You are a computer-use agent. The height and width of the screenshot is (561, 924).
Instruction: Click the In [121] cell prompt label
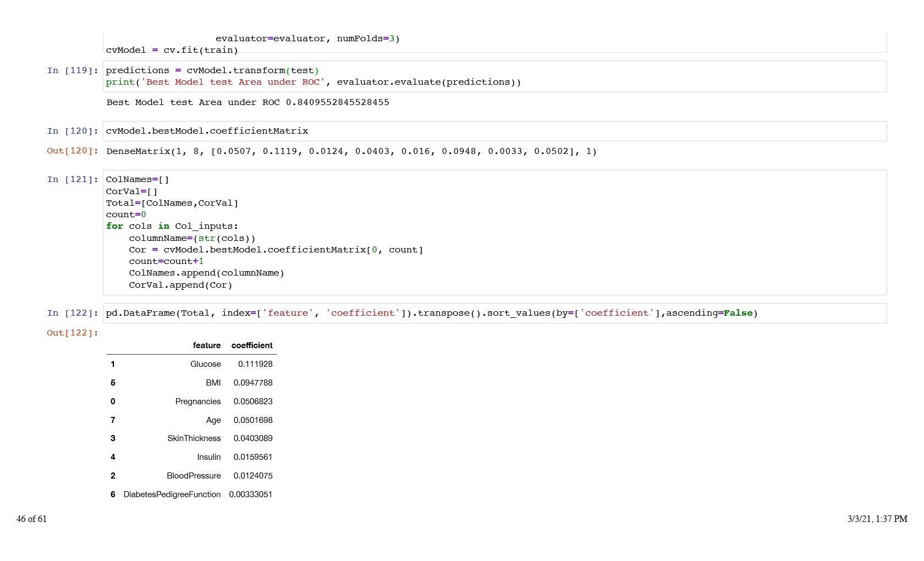(73, 179)
